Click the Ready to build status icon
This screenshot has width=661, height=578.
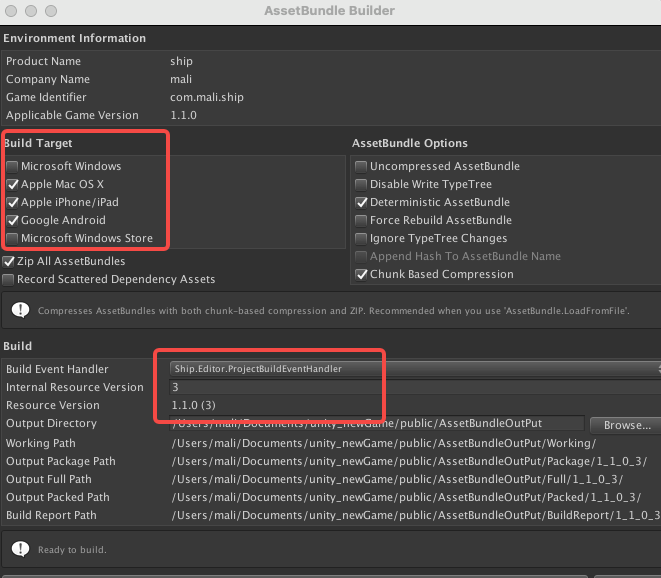21,549
